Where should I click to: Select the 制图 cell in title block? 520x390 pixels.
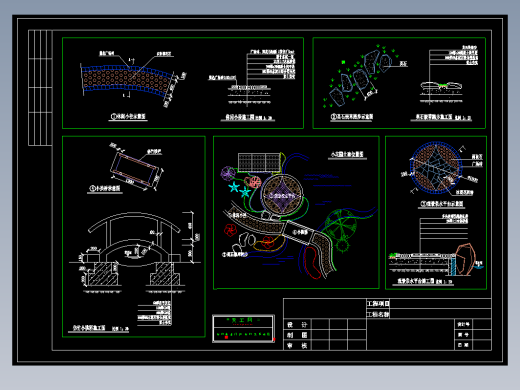tap(297, 335)
